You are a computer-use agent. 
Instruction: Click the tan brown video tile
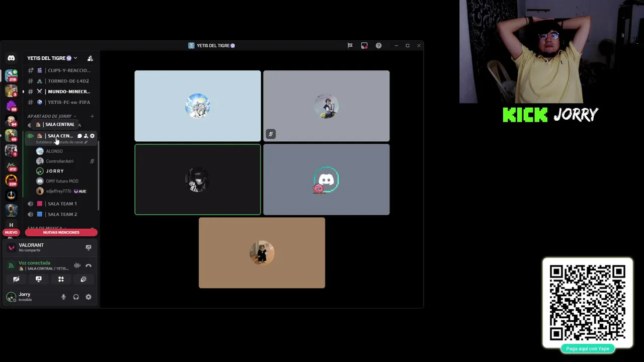click(x=262, y=253)
